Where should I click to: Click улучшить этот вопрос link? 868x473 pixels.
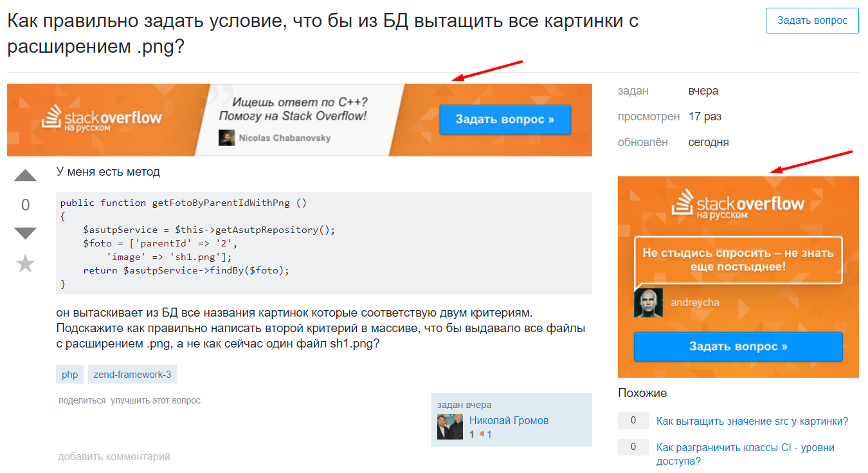[156, 400]
